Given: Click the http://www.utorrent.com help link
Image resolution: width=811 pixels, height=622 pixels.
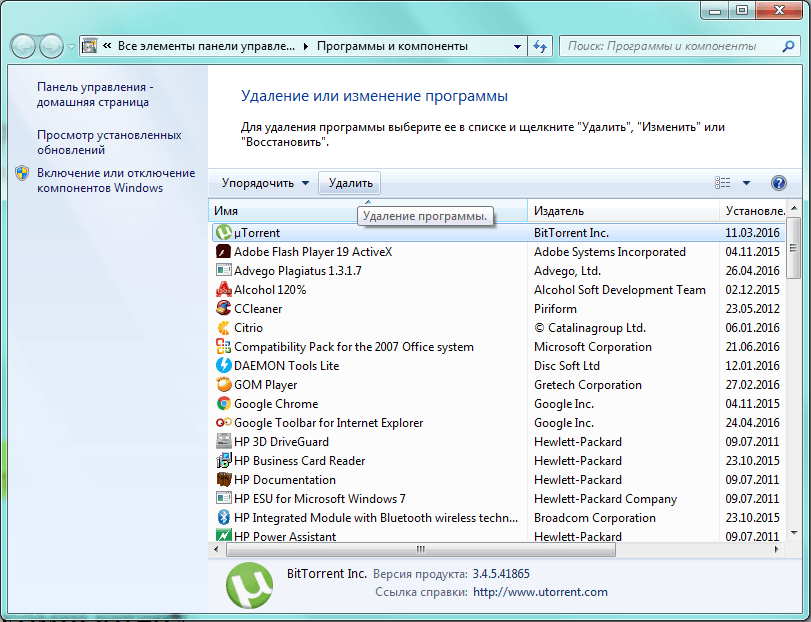Looking at the screenshot, I should [540, 592].
